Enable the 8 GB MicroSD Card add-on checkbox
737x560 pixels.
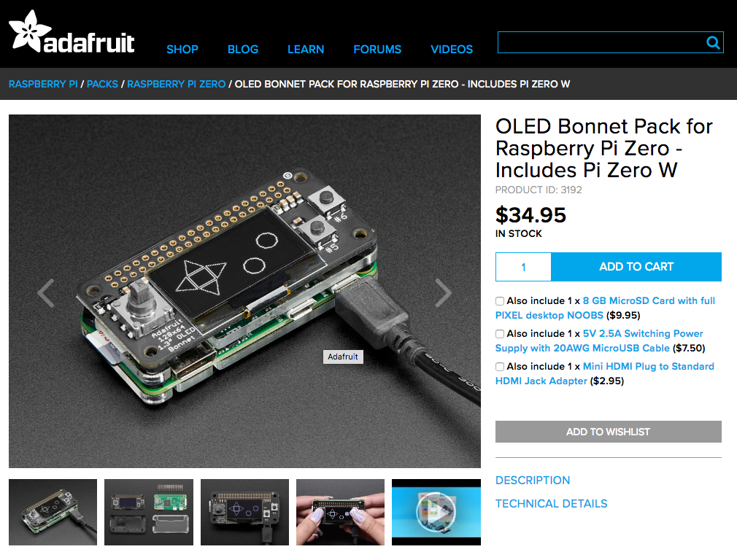pyautogui.click(x=500, y=301)
